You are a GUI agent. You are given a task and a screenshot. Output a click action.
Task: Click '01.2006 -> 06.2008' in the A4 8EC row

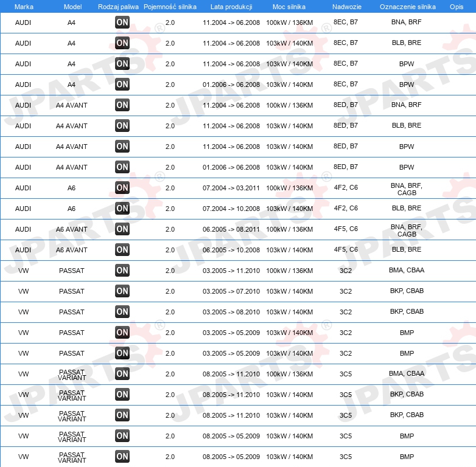point(231,85)
